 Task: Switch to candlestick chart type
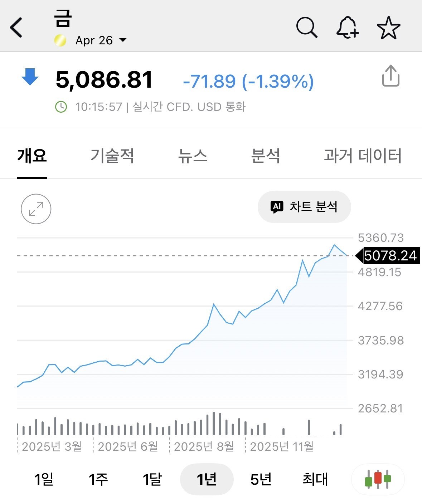click(x=378, y=479)
